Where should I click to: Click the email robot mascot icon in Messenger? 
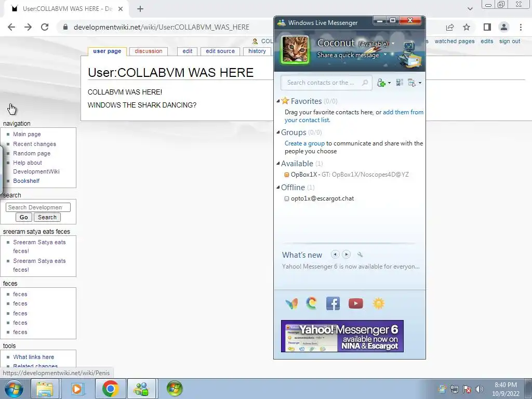[409, 55]
